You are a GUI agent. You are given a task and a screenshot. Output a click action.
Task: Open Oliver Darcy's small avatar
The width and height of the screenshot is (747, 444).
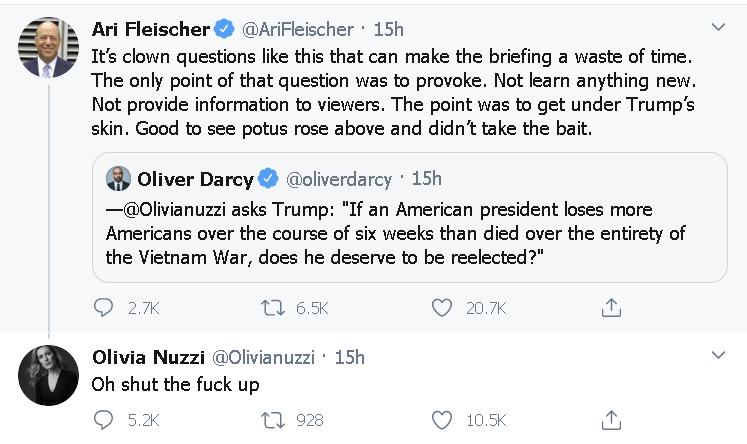click(x=118, y=179)
